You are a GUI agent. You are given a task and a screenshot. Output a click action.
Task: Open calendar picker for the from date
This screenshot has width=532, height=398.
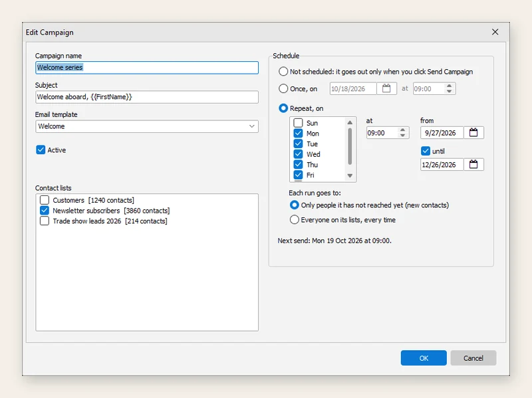pos(473,132)
